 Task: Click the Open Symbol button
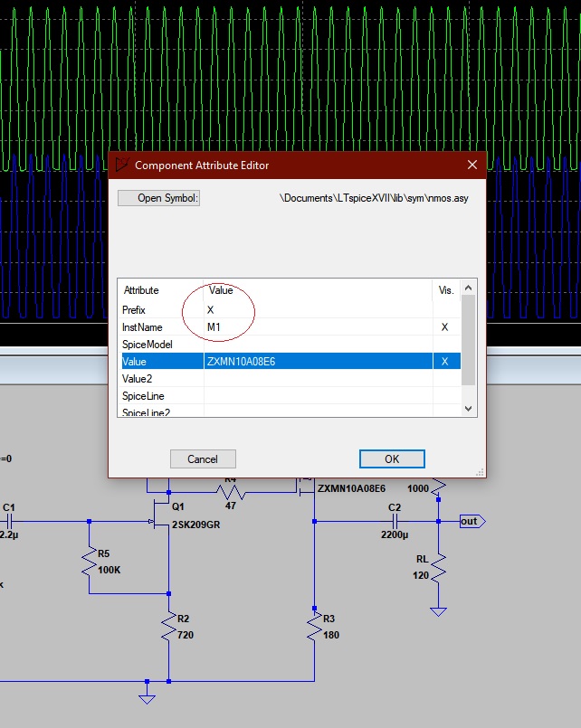(x=159, y=198)
